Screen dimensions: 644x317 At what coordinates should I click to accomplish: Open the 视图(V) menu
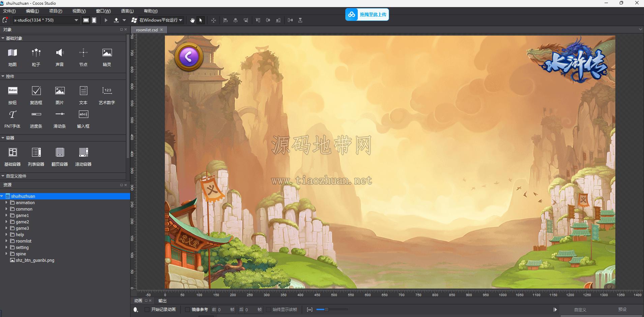pos(79,11)
